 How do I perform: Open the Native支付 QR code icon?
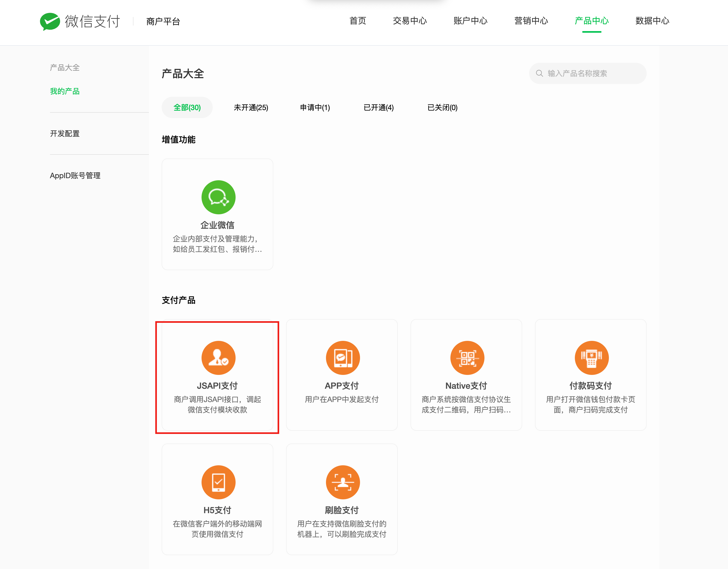click(467, 357)
